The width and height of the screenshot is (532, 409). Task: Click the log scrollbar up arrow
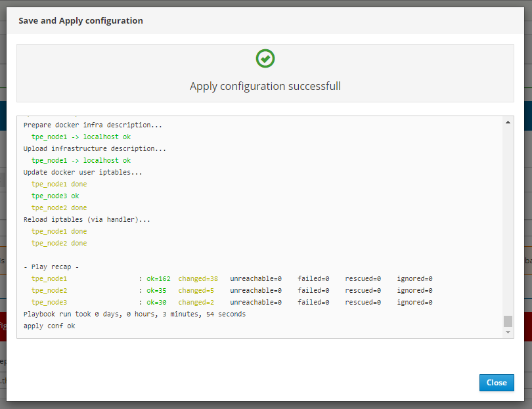508,122
